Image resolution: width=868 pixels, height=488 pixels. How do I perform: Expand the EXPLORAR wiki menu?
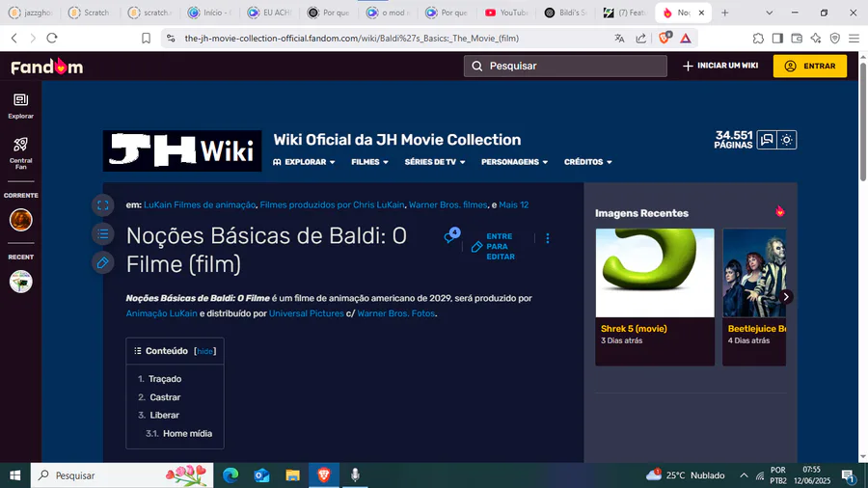click(304, 162)
